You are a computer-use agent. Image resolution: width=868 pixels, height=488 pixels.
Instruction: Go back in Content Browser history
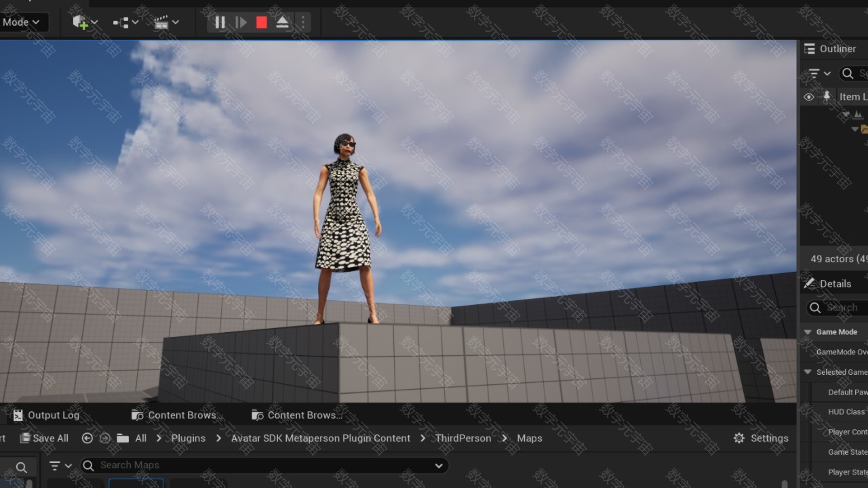click(x=87, y=439)
